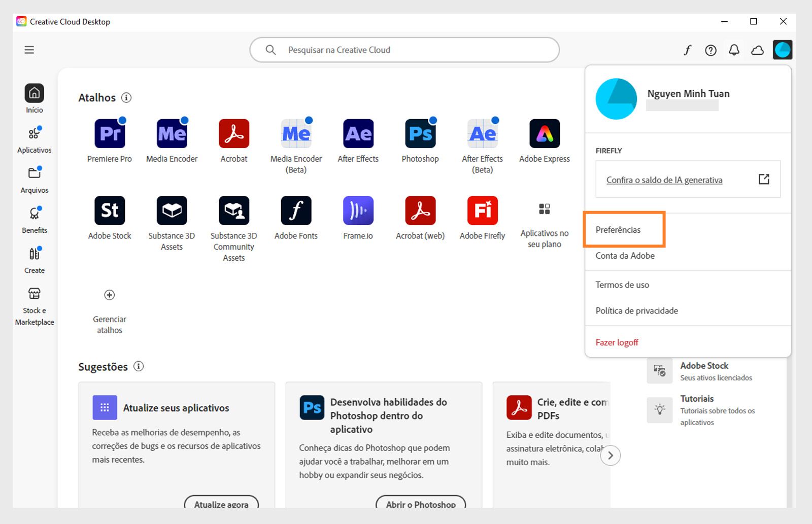Open Confira o saldo de IA generativa
Image resolution: width=812 pixels, height=524 pixels.
click(x=664, y=180)
